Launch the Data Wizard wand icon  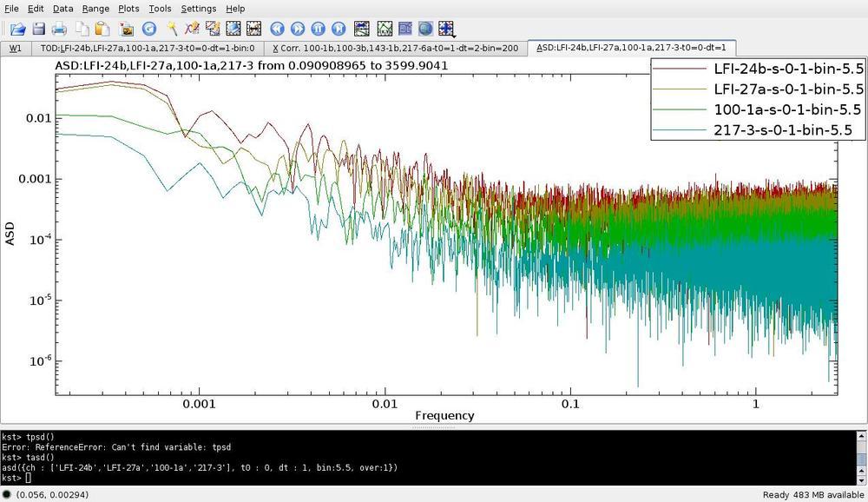[x=173, y=29]
